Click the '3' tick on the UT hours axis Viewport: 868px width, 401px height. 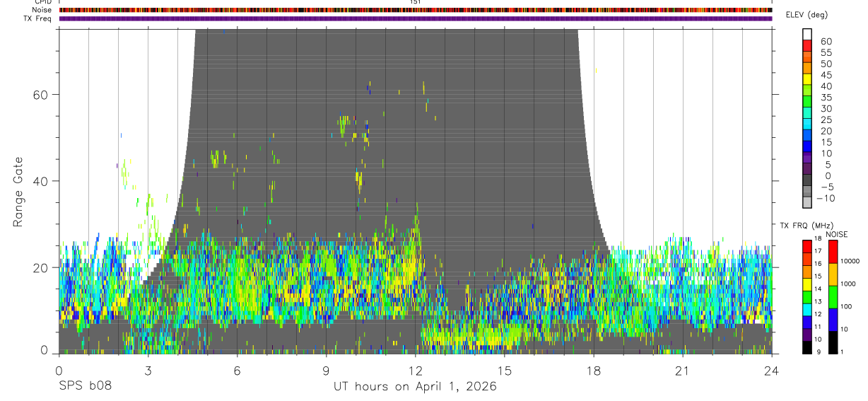click(x=148, y=370)
